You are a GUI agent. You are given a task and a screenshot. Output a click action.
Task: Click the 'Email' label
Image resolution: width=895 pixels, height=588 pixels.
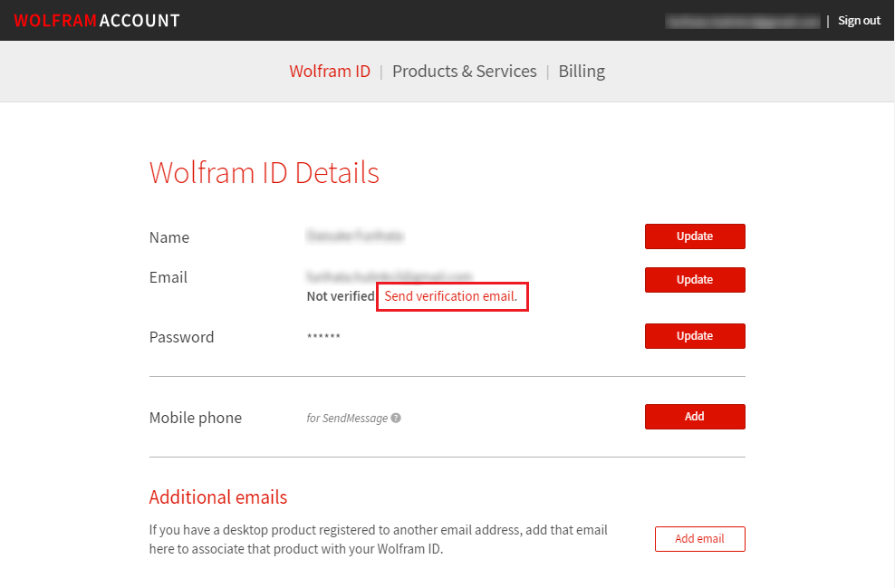(x=168, y=277)
